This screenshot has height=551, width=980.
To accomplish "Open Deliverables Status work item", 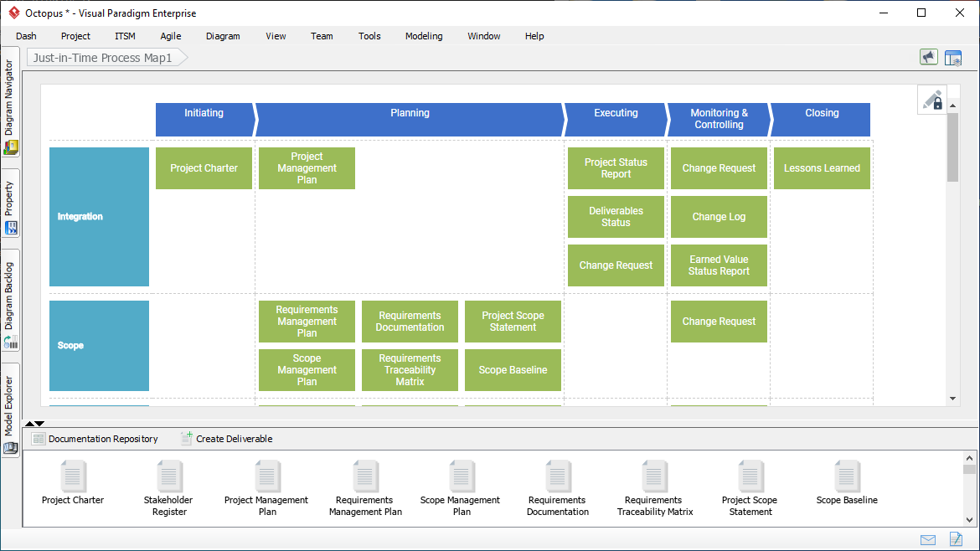I will coord(616,217).
